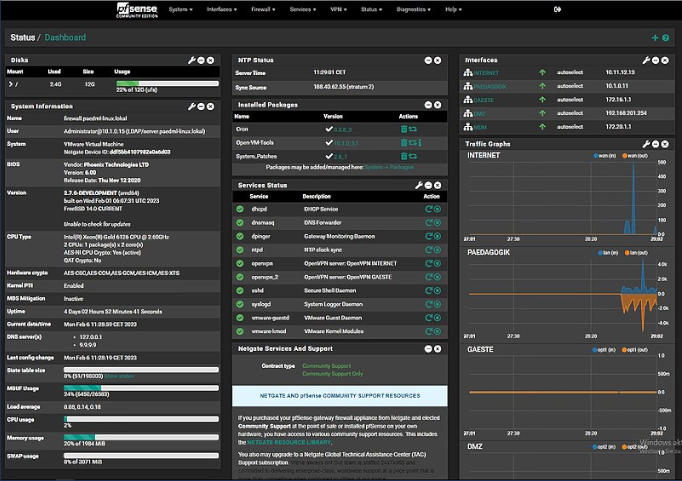Open the Firewall menu
Image resolution: width=682 pixels, height=481 pixels.
point(263,9)
